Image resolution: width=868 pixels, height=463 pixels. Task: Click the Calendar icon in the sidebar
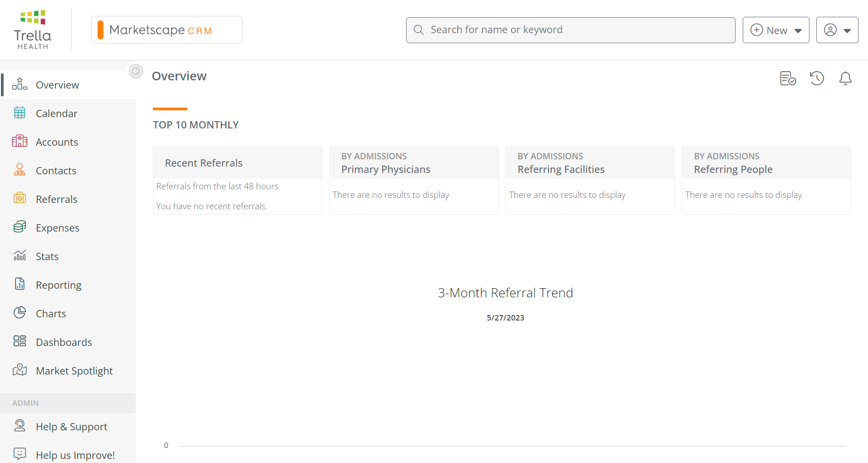20,113
